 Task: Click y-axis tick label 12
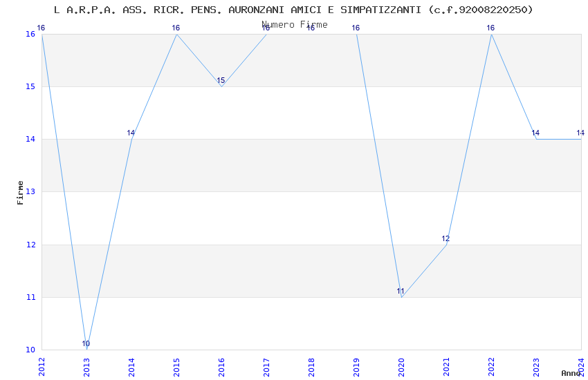[x=30, y=245]
